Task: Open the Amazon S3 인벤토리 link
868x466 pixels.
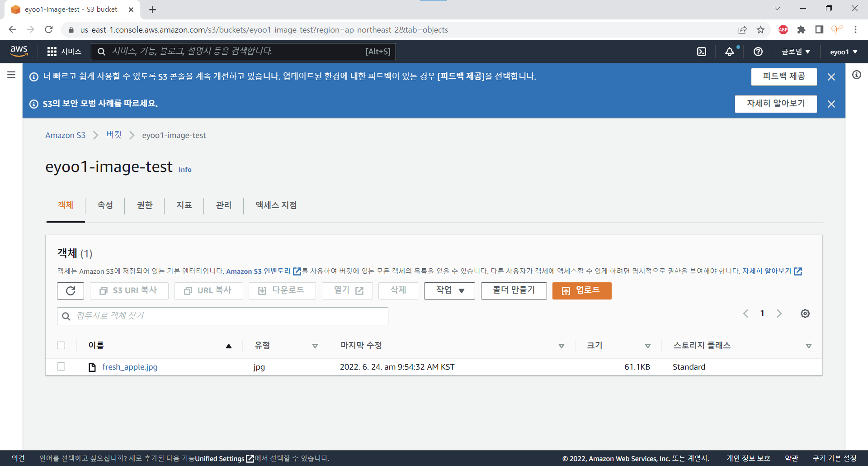Action: 263,271
